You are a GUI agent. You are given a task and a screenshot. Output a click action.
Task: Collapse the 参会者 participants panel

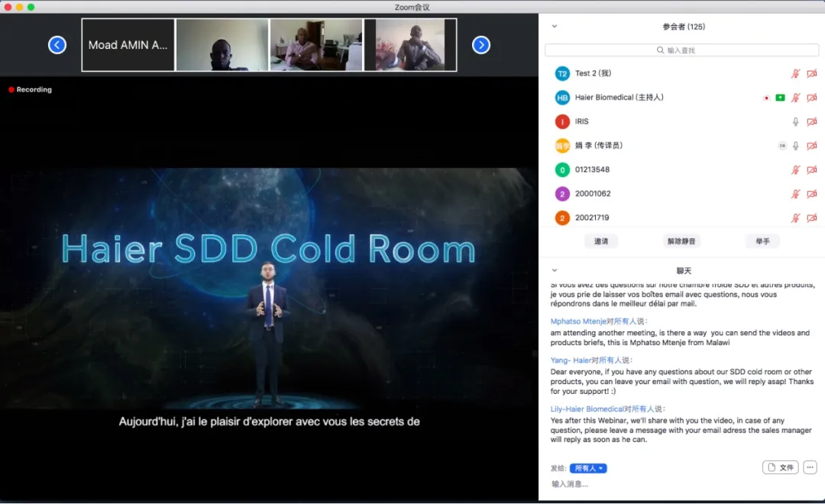tap(554, 25)
